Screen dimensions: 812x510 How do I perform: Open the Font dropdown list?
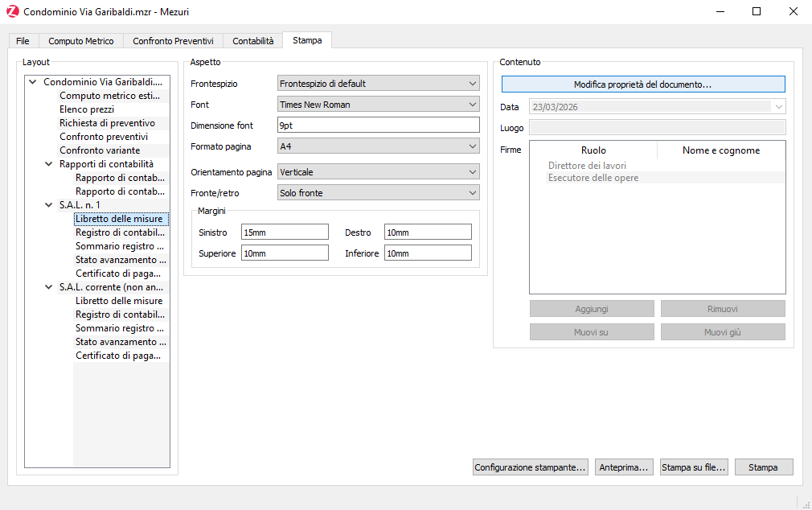coord(378,105)
